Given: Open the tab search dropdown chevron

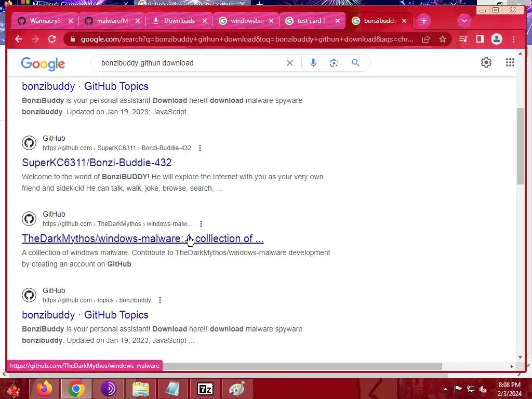Looking at the screenshot, I should [x=464, y=21].
